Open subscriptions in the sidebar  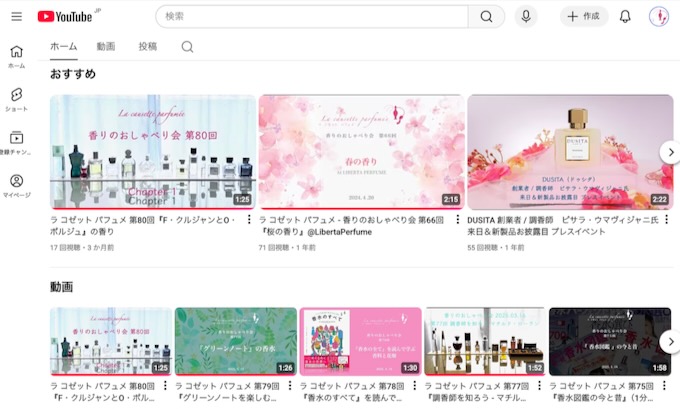click(x=16, y=143)
